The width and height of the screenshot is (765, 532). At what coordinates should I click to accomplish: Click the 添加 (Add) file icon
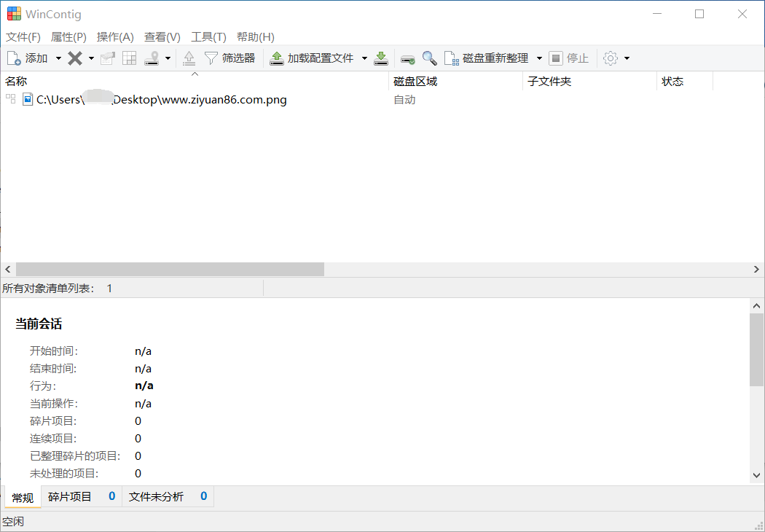pyautogui.click(x=15, y=58)
